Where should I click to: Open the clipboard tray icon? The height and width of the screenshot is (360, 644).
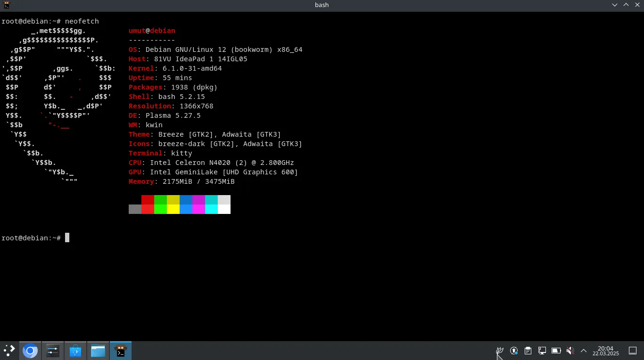click(x=528, y=351)
